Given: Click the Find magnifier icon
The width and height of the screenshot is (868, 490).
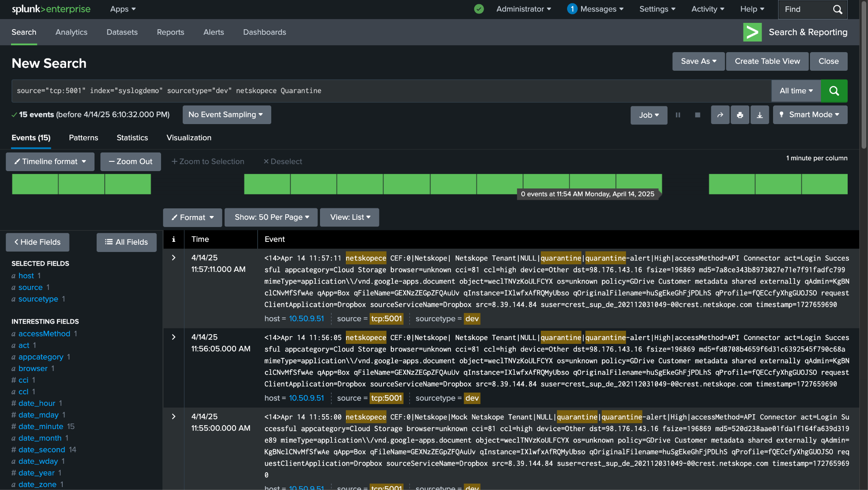Looking at the screenshot, I should 837,9.
